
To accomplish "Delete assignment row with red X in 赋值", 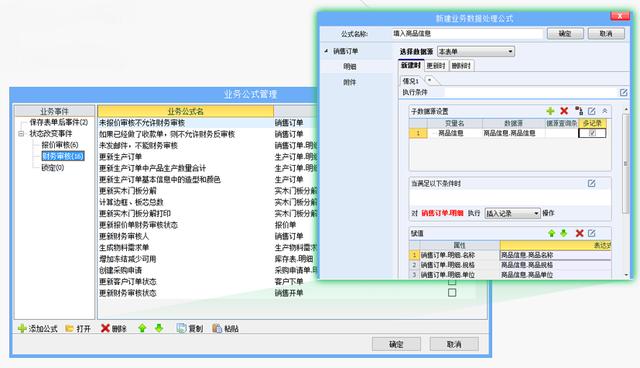I will (579, 233).
